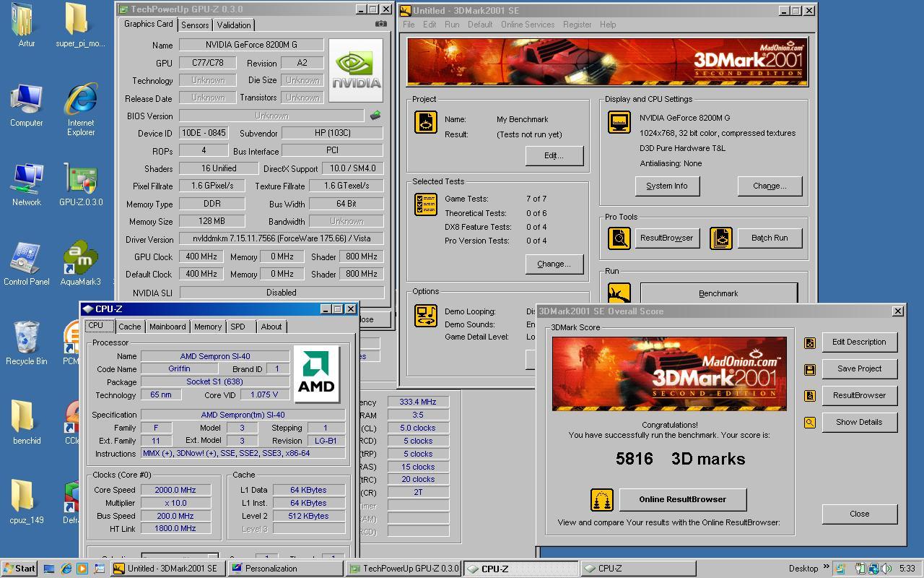
Task: Click the icon next to Edit Description
Action: point(810,342)
